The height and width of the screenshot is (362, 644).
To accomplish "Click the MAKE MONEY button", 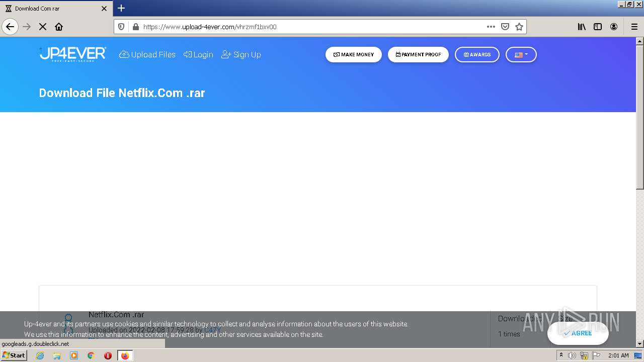I will (354, 54).
